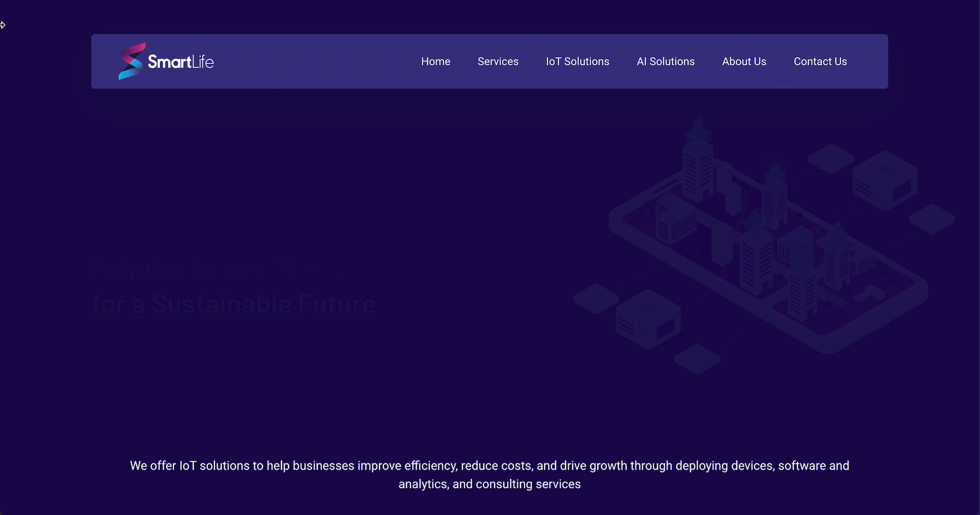
Task: Click the flat tile icon beside upper-right cube
Action: pyautogui.click(x=831, y=158)
